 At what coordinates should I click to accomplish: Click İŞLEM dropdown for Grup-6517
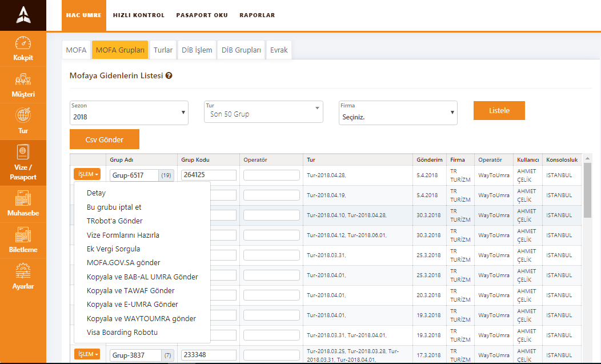87,174
